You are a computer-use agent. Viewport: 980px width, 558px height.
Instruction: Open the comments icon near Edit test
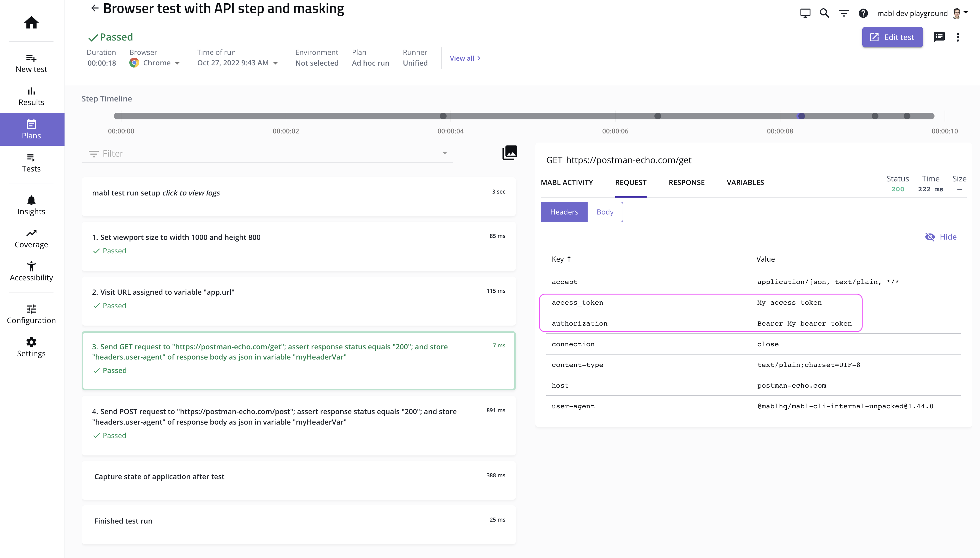click(939, 37)
